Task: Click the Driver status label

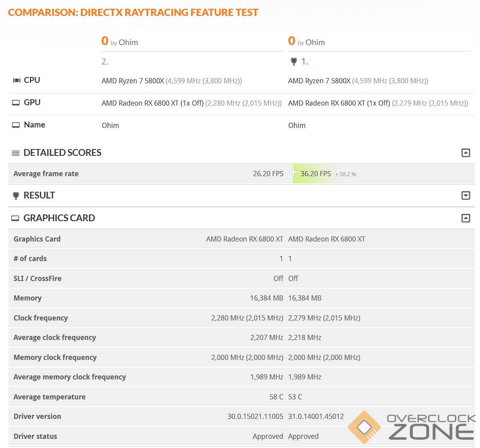Action: pyautogui.click(x=35, y=436)
